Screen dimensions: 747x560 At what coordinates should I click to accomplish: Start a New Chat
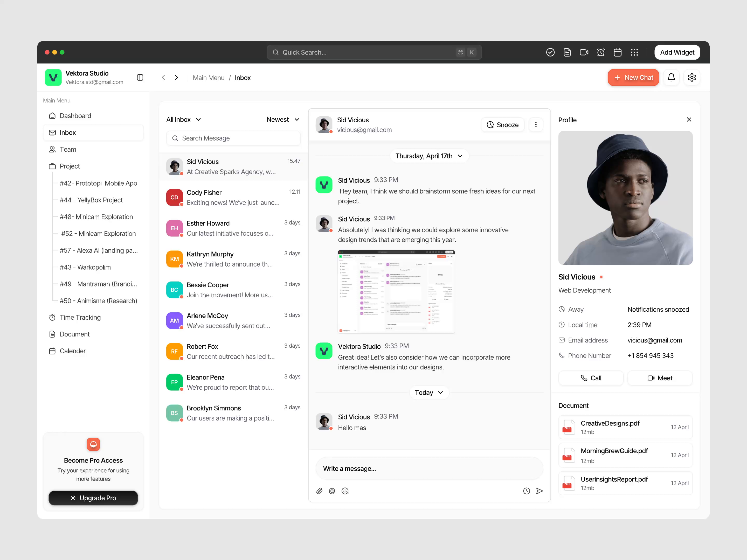coord(633,77)
